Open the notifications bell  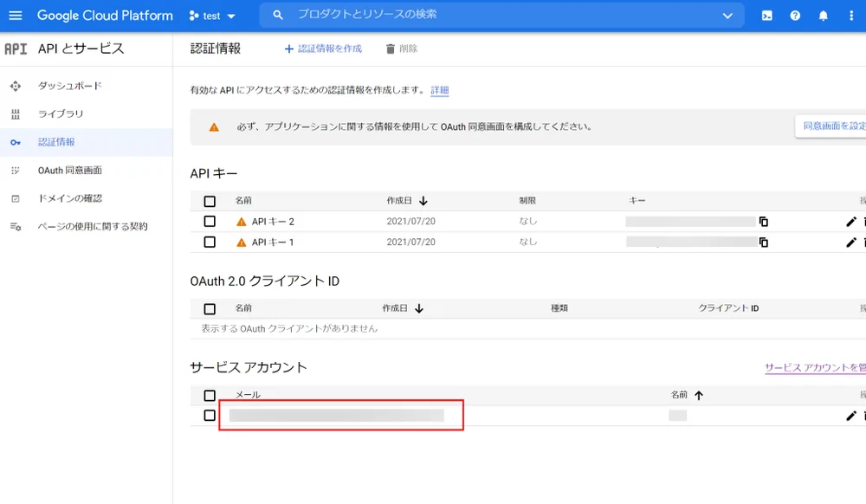[823, 16]
